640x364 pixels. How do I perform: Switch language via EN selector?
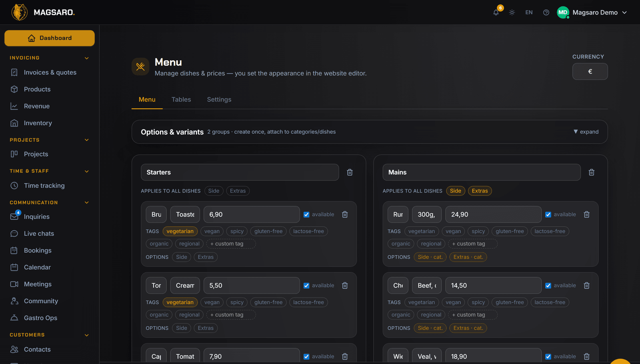pos(529,12)
